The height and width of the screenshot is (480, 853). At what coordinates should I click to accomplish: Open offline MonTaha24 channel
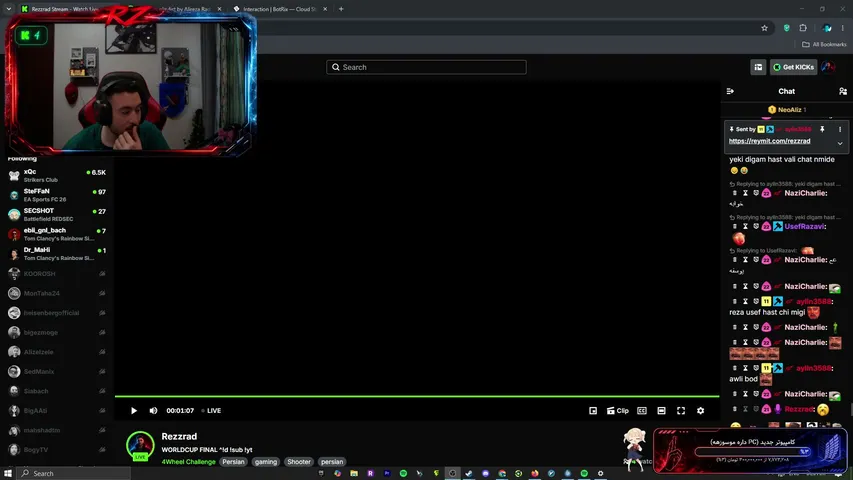pyautogui.click(x=57, y=293)
